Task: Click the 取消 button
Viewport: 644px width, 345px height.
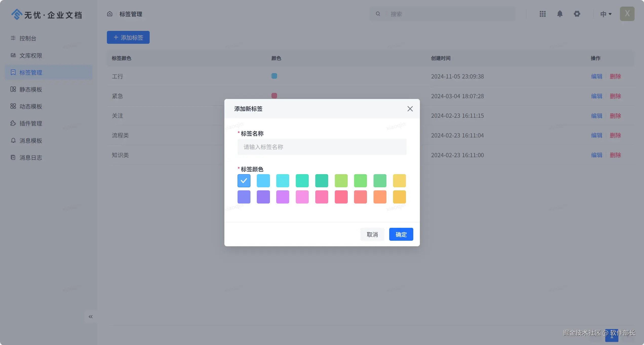Action: click(x=372, y=235)
